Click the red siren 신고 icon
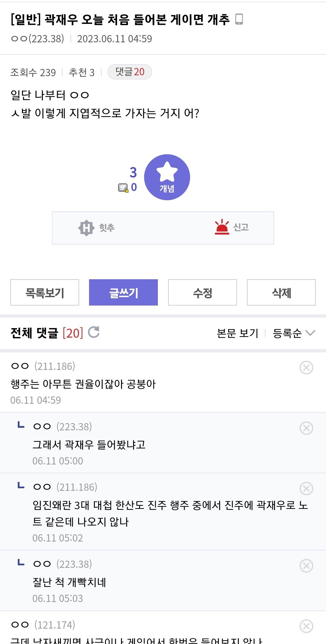 (222, 227)
